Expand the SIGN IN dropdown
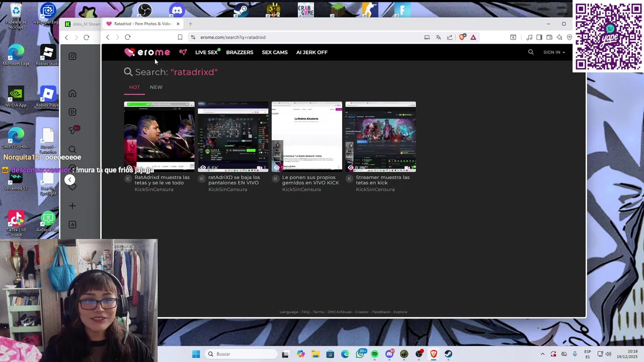This screenshot has width=644, height=362. (x=554, y=52)
